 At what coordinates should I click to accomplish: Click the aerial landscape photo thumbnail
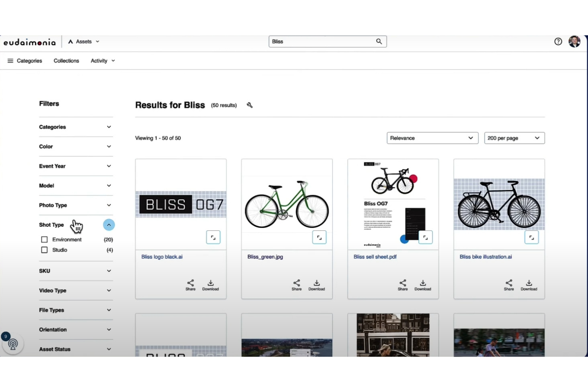coord(287,348)
